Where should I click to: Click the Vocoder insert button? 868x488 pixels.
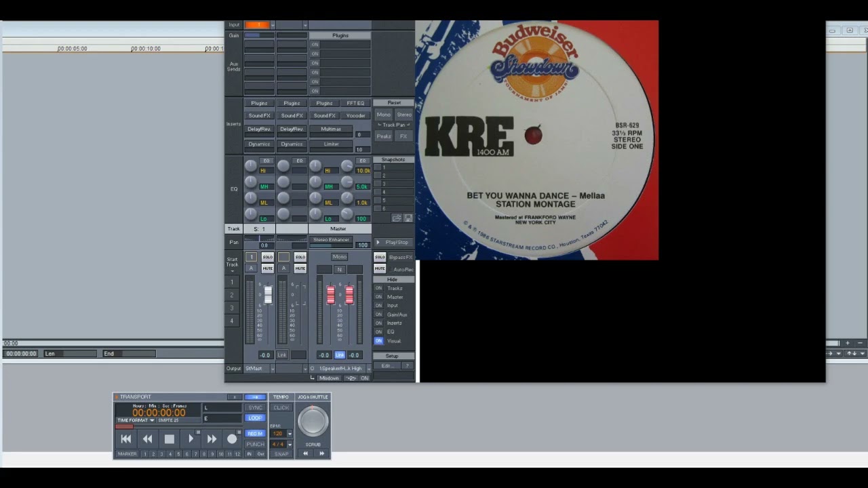point(355,115)
